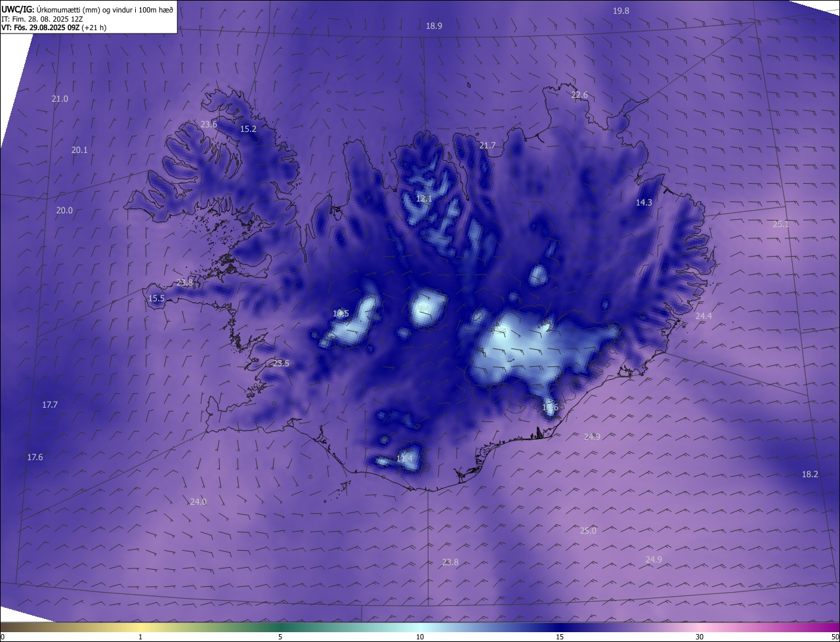The width and height of the screenshot is (840, 642).
Task: Select the 23.5 value label
Action: coord(281,364)
